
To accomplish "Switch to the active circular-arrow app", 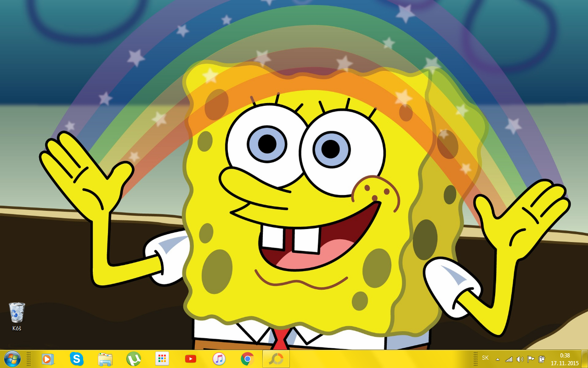I will click(276, 359).
